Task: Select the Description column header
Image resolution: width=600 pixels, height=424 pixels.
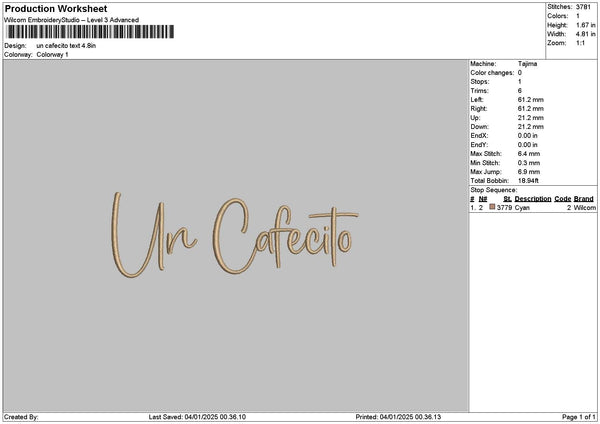Action: click(532, 199)
